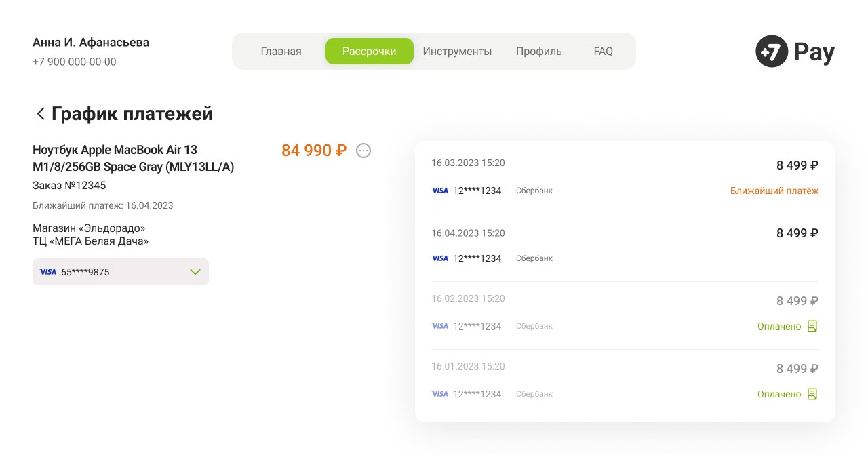Open order options via the ellipsis icon
The height and width of the screenshot is (457, 868).
[363, 151]
